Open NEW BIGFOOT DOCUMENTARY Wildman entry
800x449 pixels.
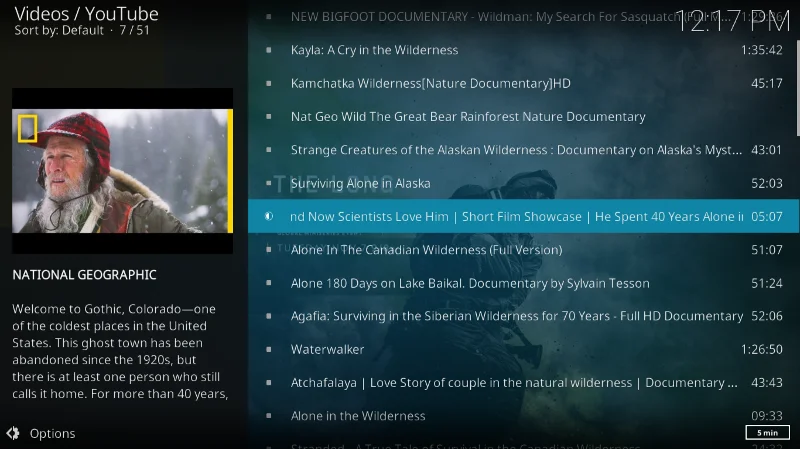point(523,17)
